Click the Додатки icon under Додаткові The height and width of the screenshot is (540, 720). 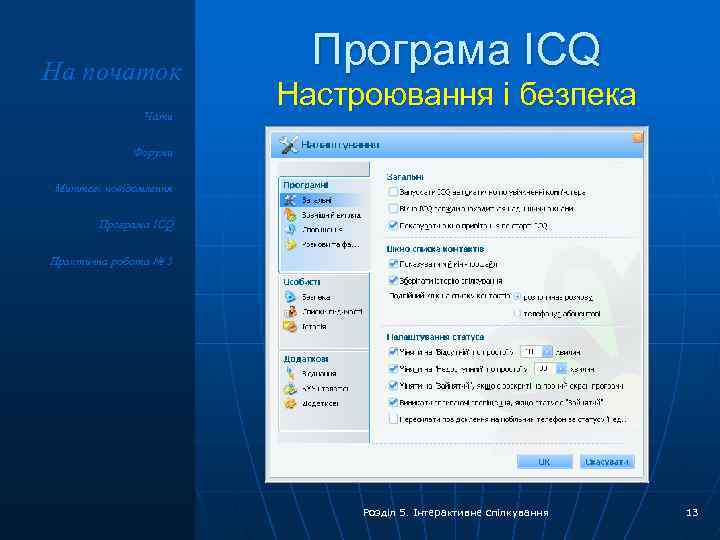tap(290, 403)
